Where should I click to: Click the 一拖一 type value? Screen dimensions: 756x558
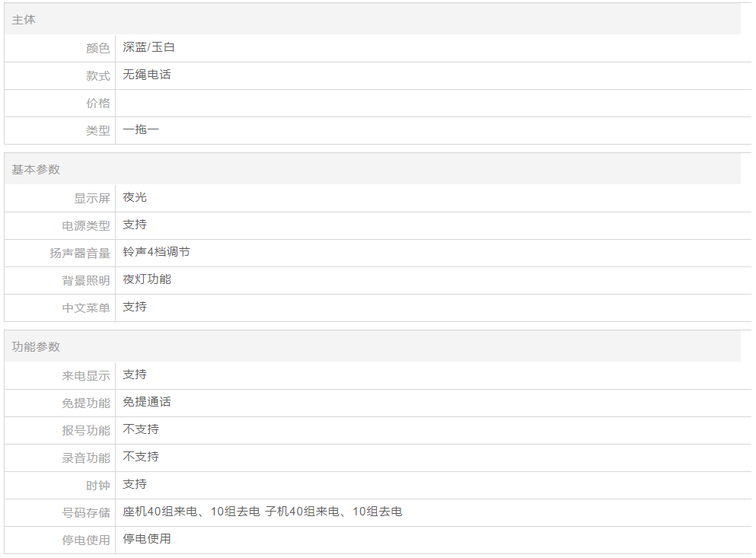coord(141,129)
